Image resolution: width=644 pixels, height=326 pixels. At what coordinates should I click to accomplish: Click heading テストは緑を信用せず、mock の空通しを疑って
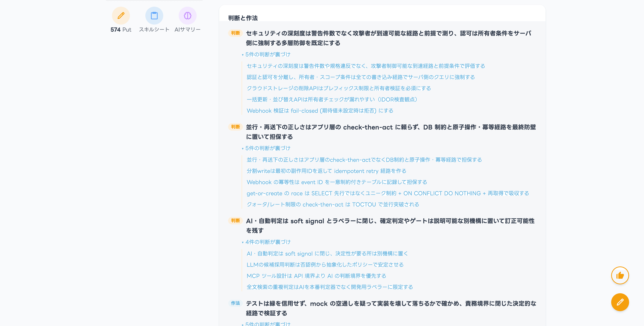(x=391, y=308)
